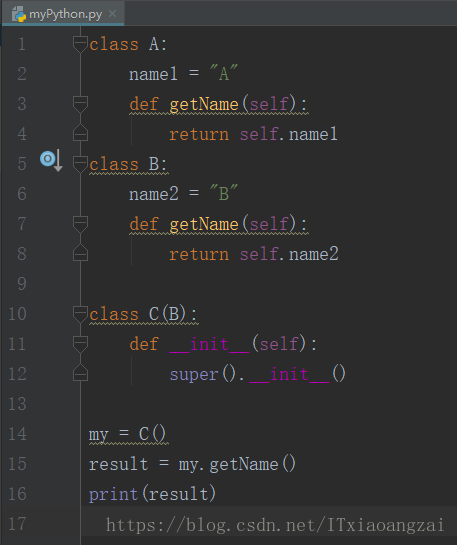Collapse the class C(B) fold marker on line 10
Viewport: 457px width, 545px height.
pos(80,314)
